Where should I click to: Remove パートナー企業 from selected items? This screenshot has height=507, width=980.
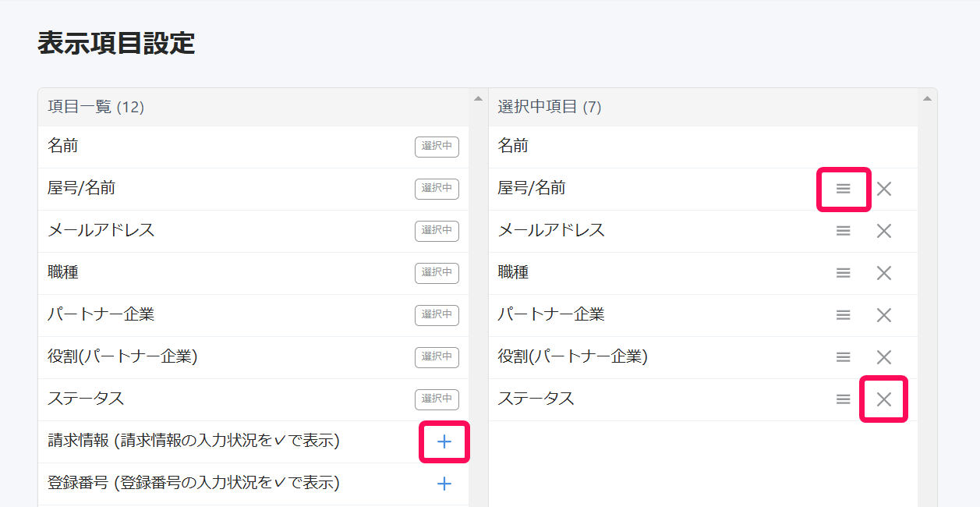point(884,315)
